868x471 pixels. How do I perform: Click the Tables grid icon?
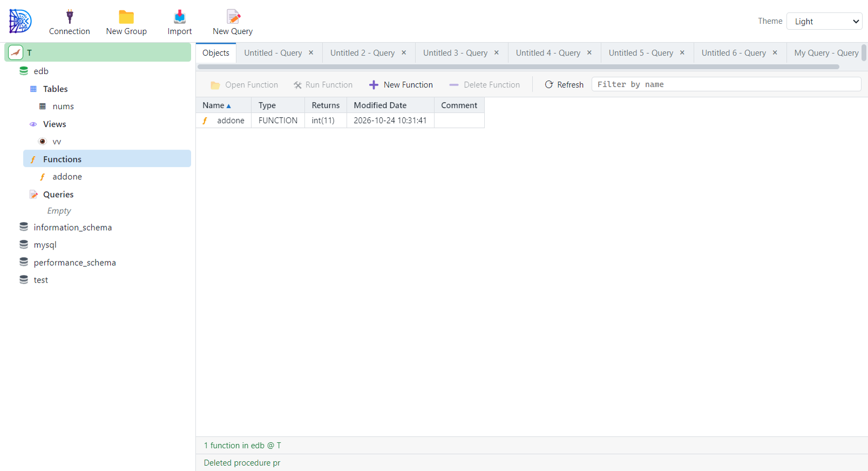pos(33,89)
